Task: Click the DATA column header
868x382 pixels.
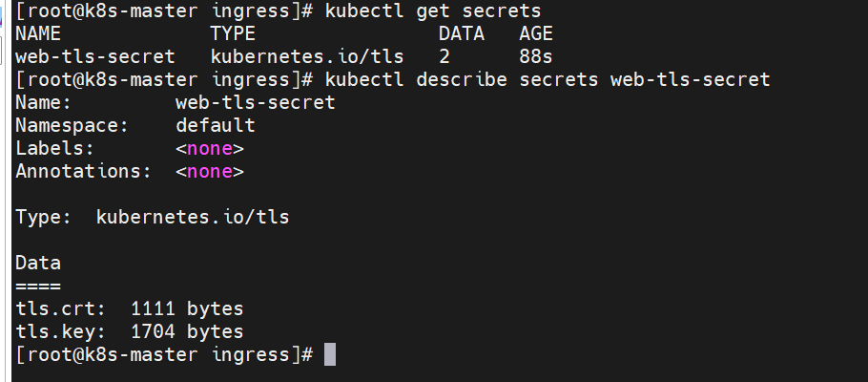Action: pos(461,33)
